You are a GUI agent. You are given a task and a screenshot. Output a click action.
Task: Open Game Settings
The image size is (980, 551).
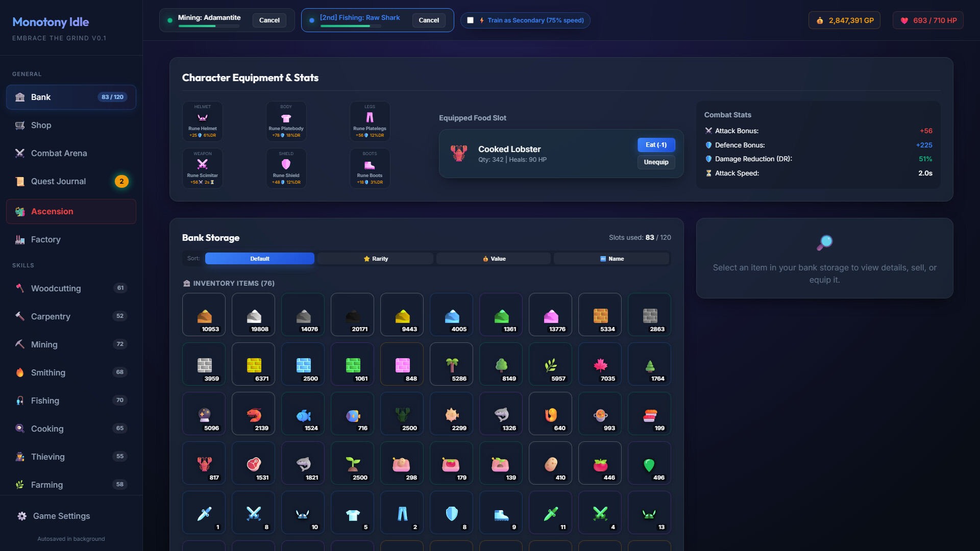[71, 516]
